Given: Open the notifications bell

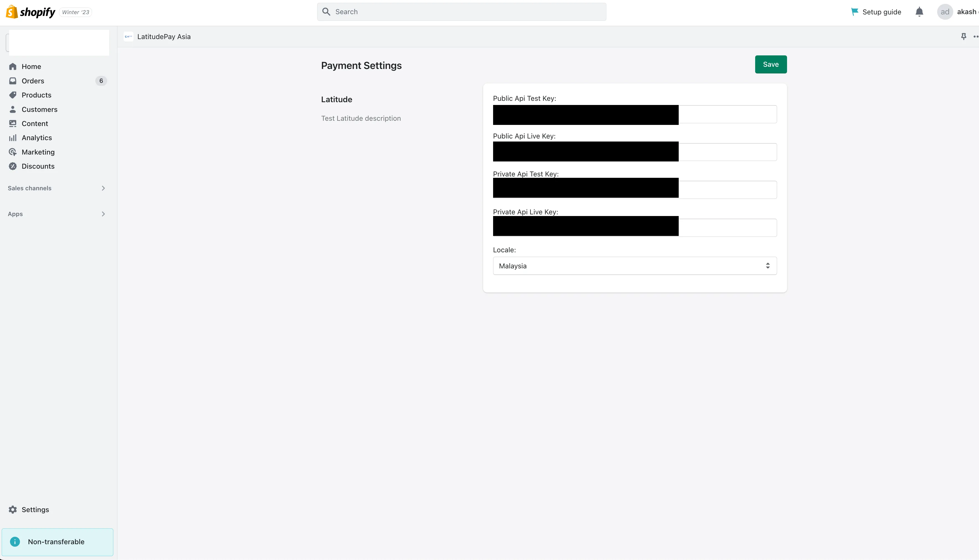Looking at the screenshot, I should 919,12.
